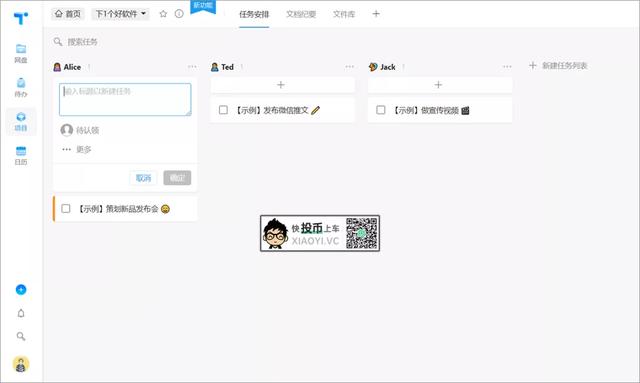Click 待认领 assignee selector
The image size is (640, 383).
point(80,130)
